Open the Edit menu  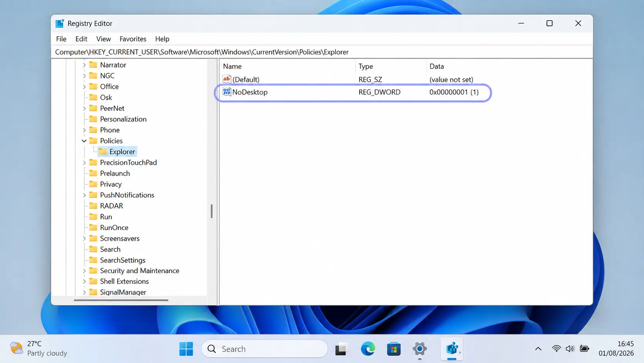click(81, 39)
